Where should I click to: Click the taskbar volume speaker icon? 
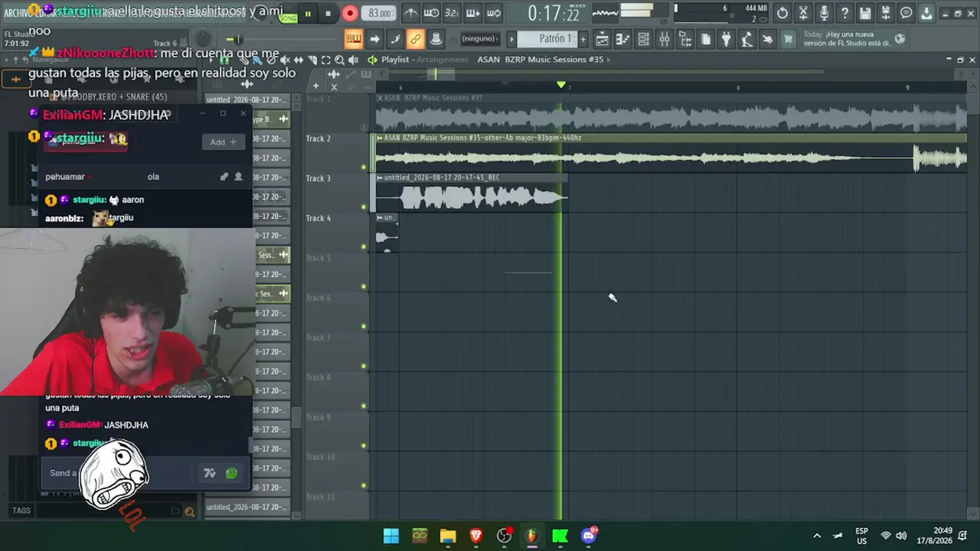pyautogui.click(x=901, y=536)
